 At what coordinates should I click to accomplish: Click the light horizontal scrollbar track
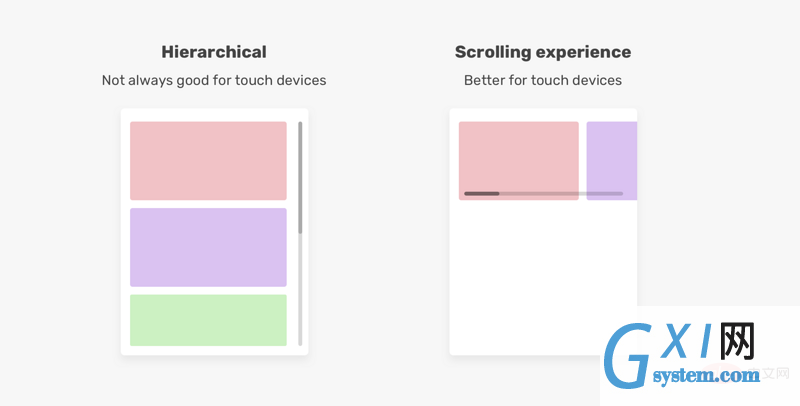[x=561, y=194]
